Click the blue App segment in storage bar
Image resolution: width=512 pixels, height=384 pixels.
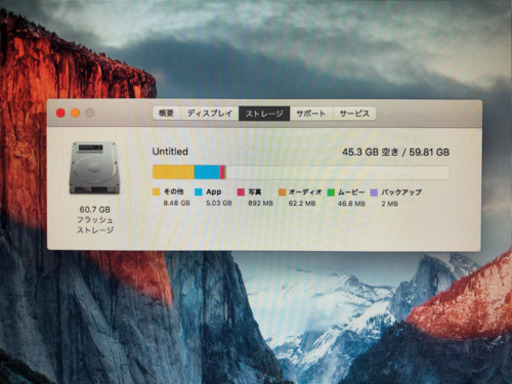tap(207, 172)
